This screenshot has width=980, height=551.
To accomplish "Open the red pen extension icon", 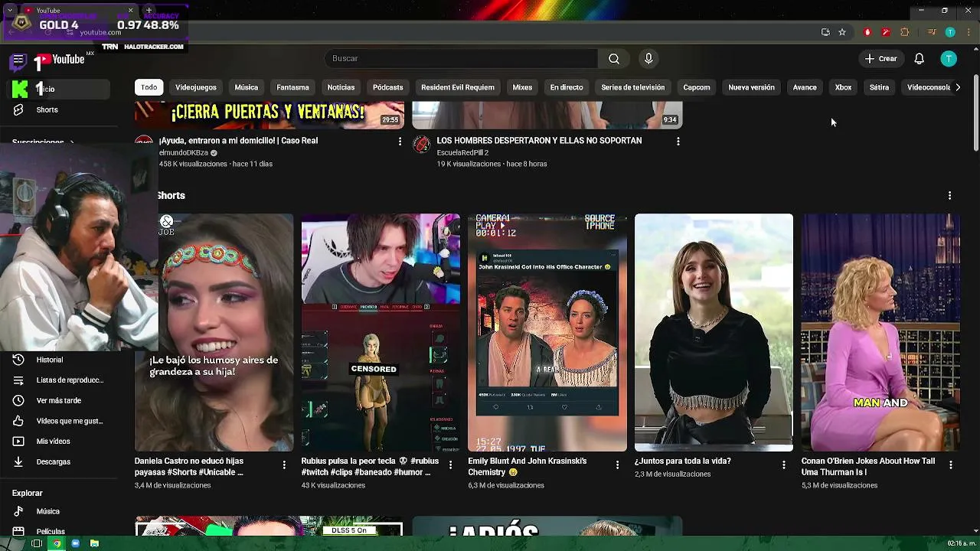I will (x=886, y=32).
